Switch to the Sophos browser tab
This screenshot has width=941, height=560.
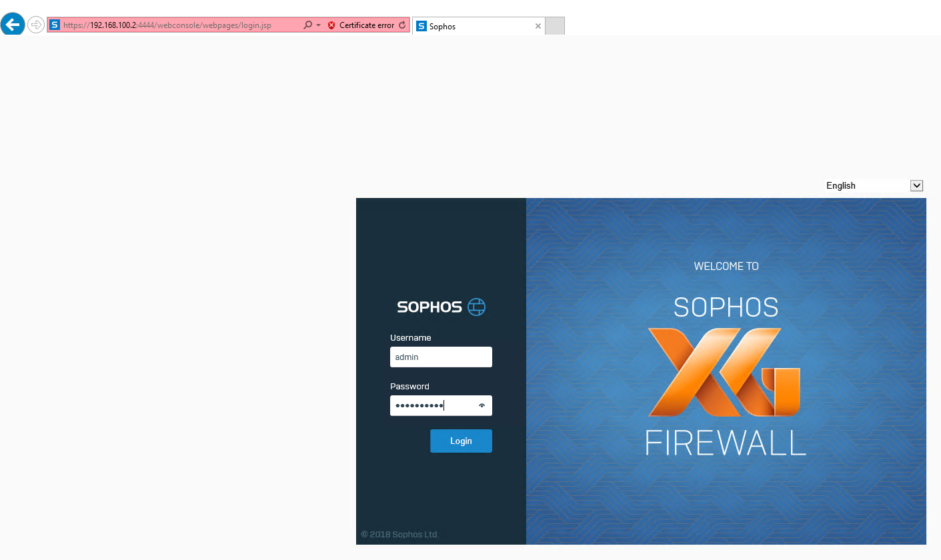point(478,26)
